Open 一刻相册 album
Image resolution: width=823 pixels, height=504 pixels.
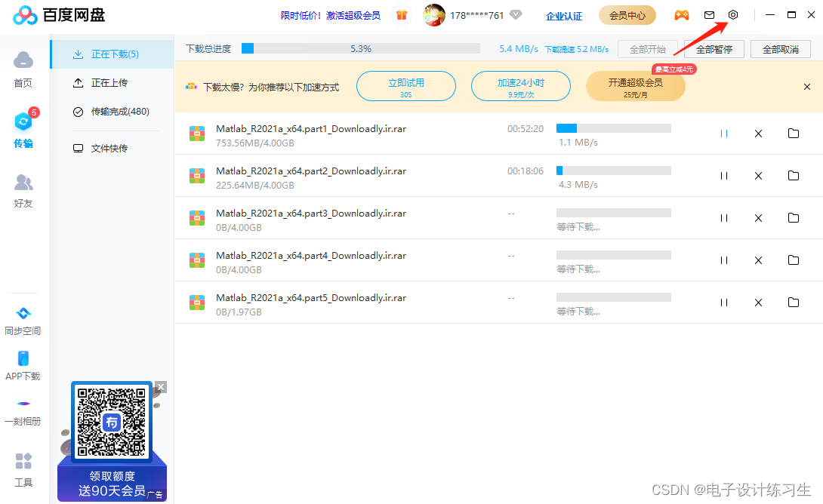click(x=23, y=413)
